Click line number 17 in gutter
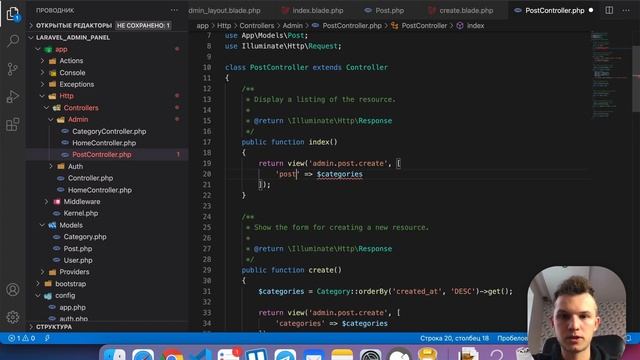Screen dimensions: 640x360 [x=207, y=142]
